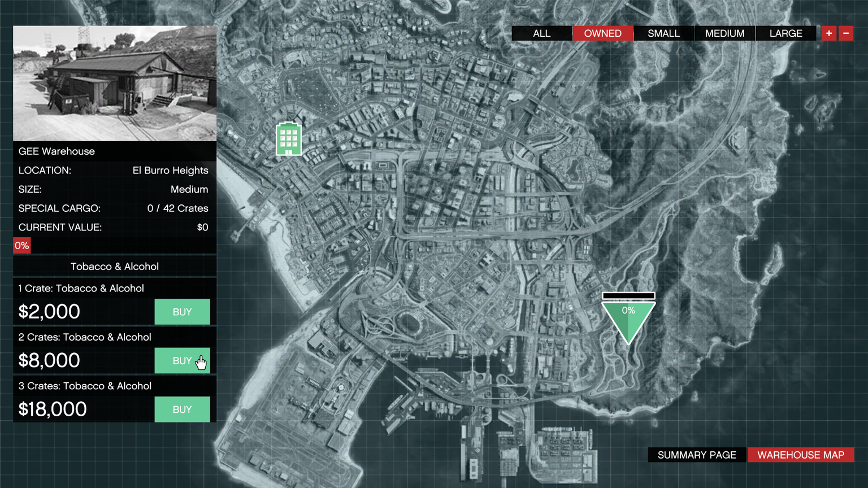Zoom out the map with minus button

(x=846, y=33)
